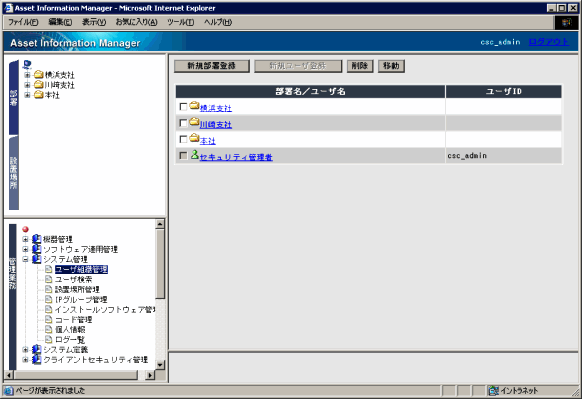Click red ball root icon in job menu
This screenshot has width=582, height=399.
click(x=25, y=229)
